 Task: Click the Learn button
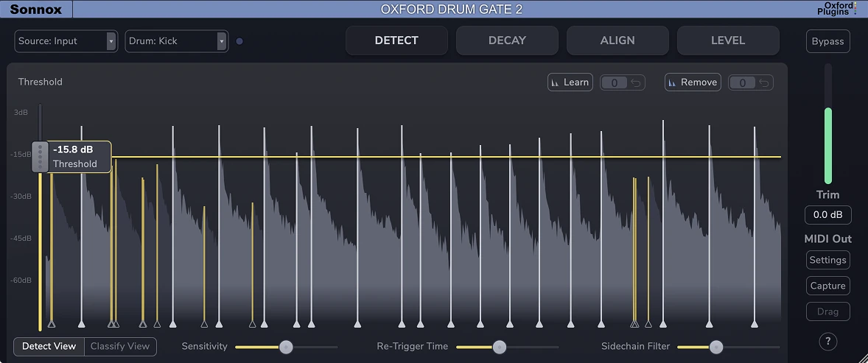(570, 82)
